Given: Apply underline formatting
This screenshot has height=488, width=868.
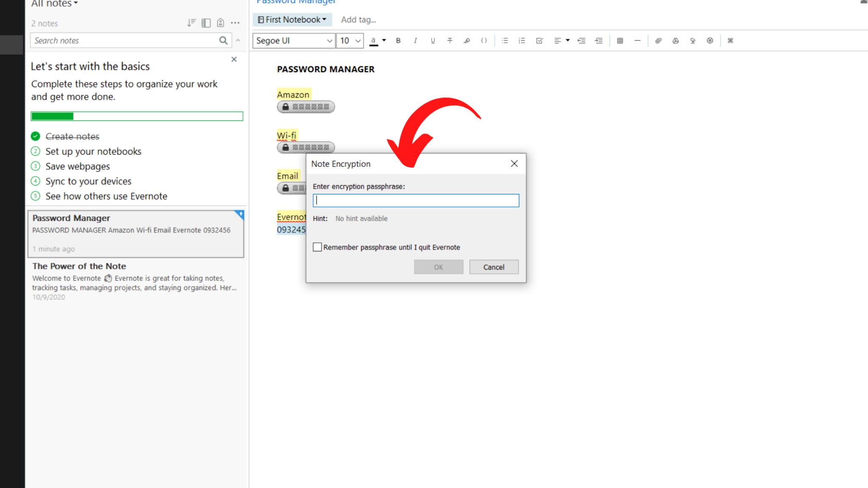Looking at the screenshot, I should (433, 41).
